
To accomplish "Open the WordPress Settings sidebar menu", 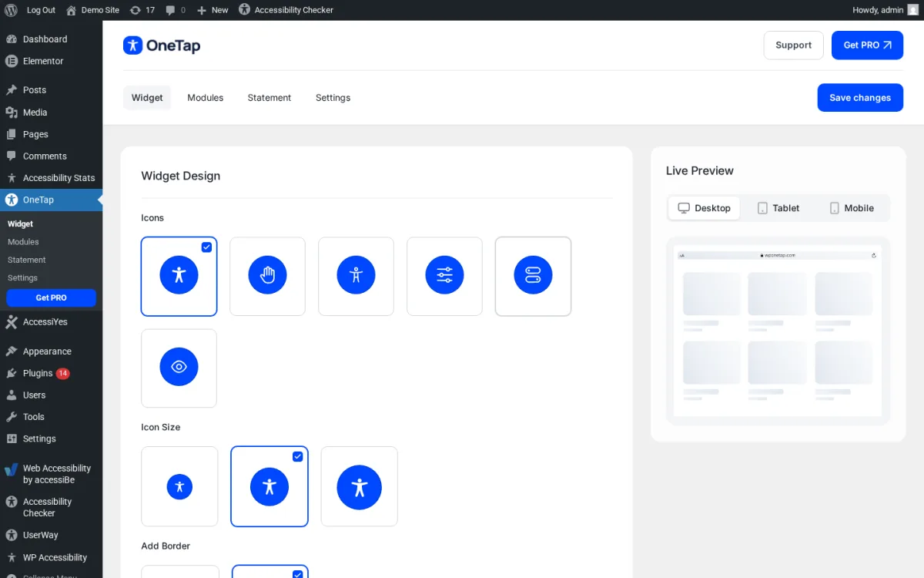I will (51, 439).
